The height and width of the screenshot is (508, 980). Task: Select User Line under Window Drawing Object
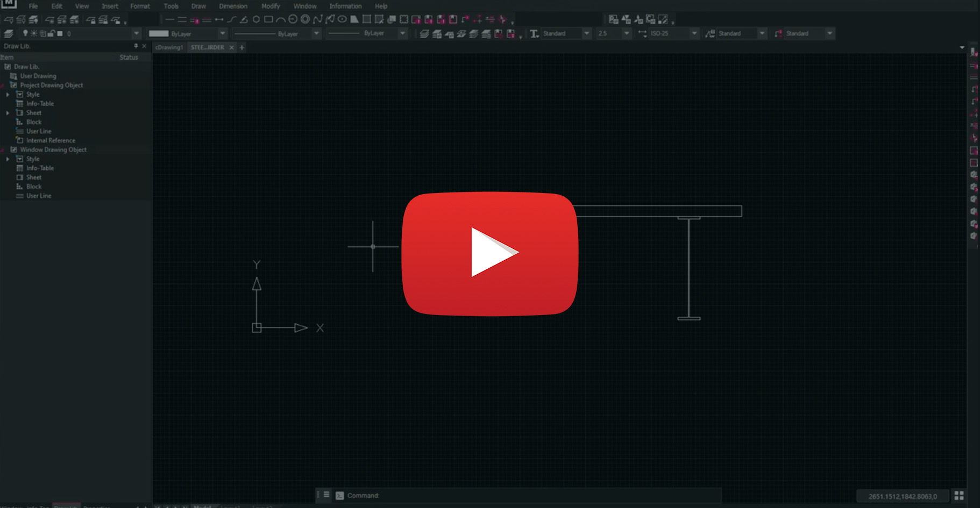39,196
